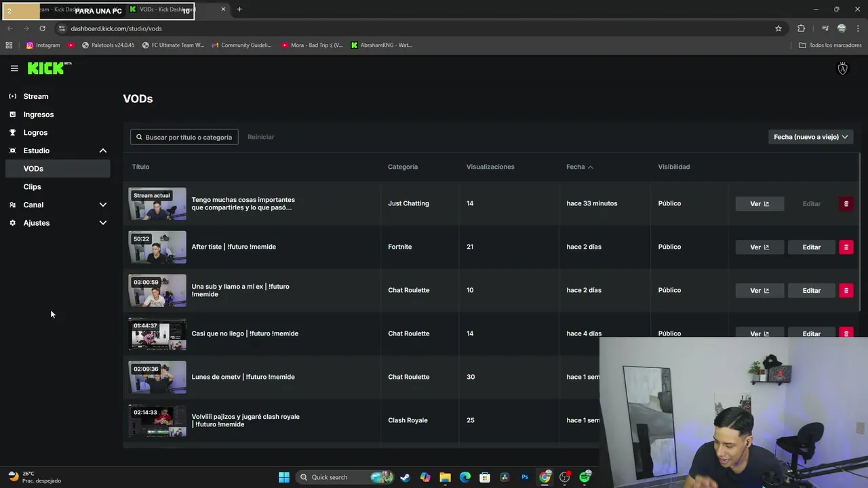The height and width of the screenshot is (488, 868).
Task: Open Photoshop from the taskbar
Action: tap(525, 477)
